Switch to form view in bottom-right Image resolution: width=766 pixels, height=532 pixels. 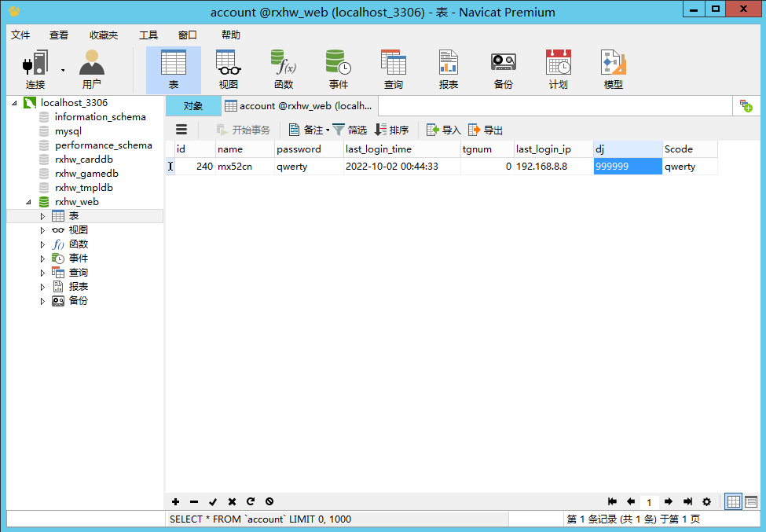751,501
